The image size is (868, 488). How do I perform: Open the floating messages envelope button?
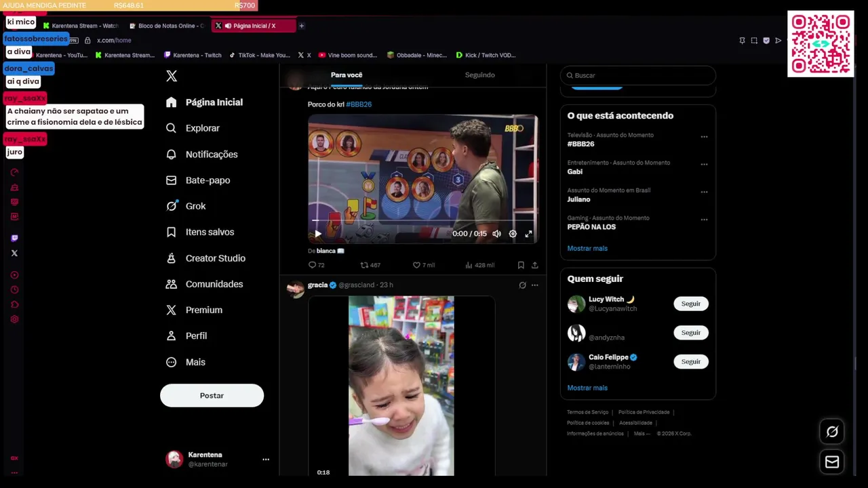tap(832, 462)
